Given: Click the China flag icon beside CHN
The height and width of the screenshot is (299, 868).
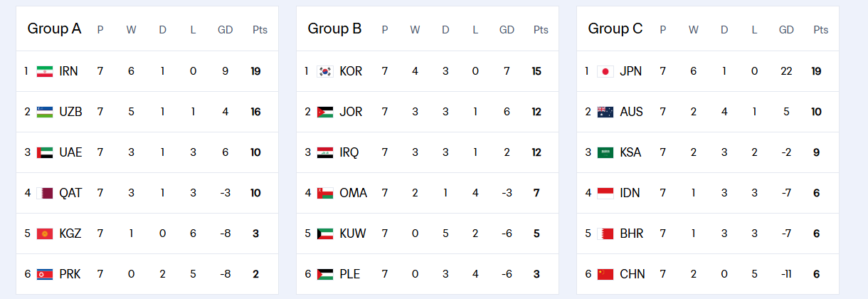Looking at the screenshot, I should click(605, 274).
